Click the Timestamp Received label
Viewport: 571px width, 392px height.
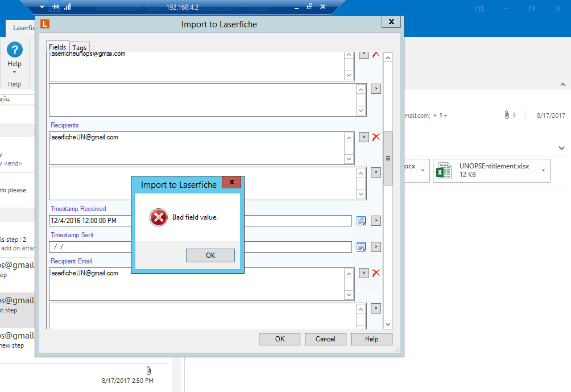click(x=78, y=209)
